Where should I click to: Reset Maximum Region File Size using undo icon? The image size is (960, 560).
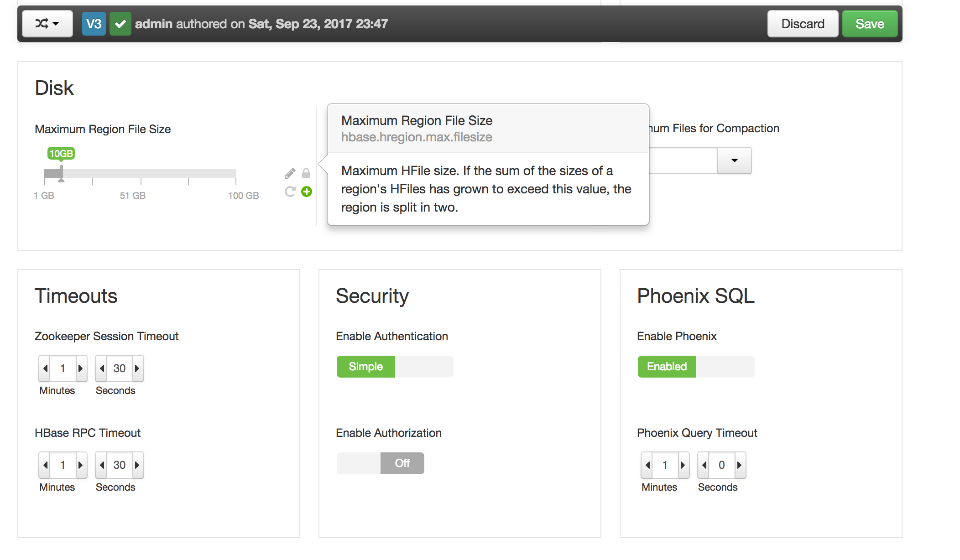(x=289, y=192)
